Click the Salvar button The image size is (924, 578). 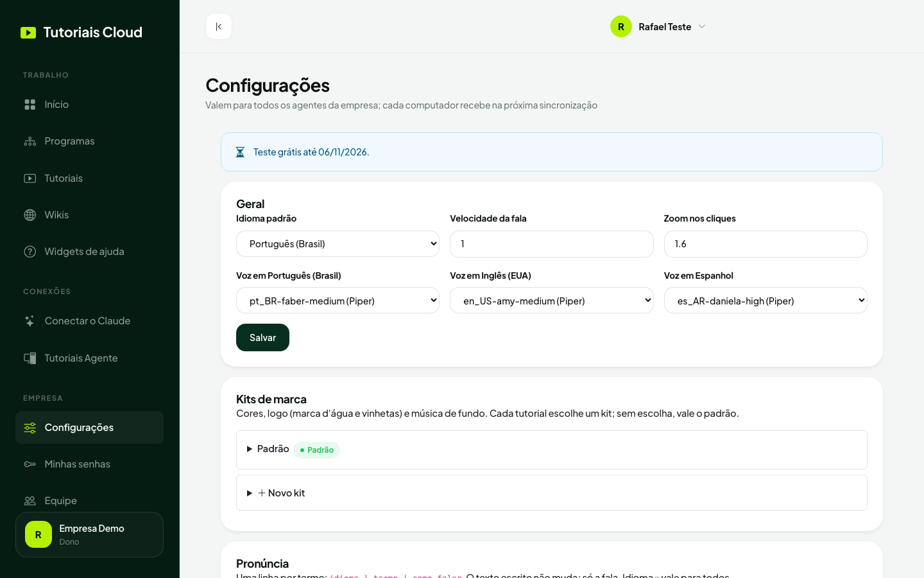[262, 338]
